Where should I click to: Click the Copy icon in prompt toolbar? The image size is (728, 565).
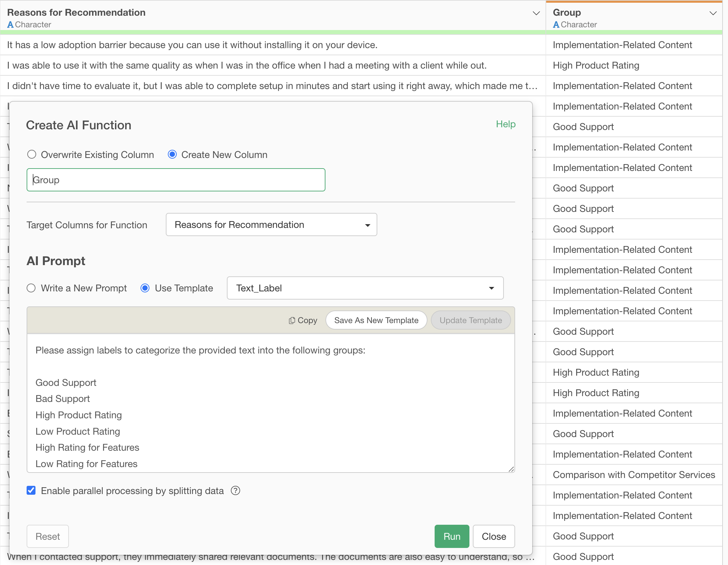[292, 320]
